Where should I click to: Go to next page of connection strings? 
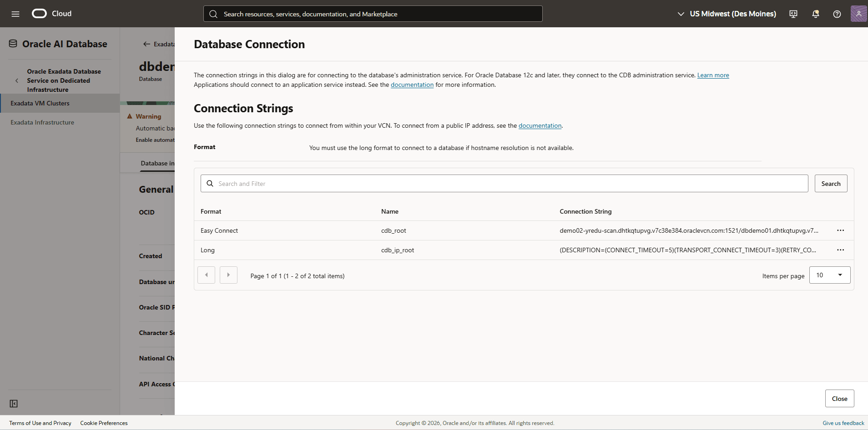pos(228,275)
